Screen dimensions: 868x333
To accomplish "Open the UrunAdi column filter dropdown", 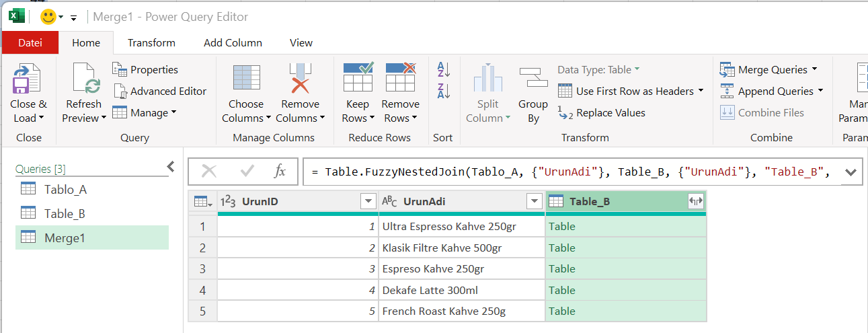I will pyautogui.click(x=534, y=201).
